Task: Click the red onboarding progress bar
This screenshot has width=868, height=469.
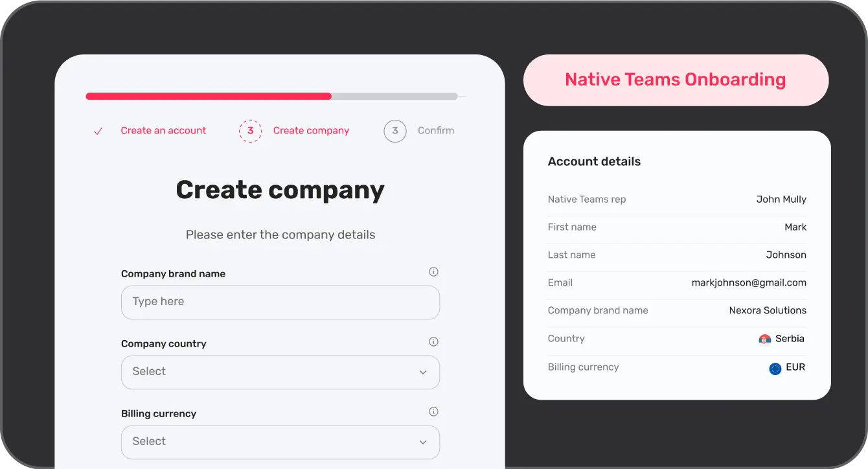Action: (x=209, y=96)
